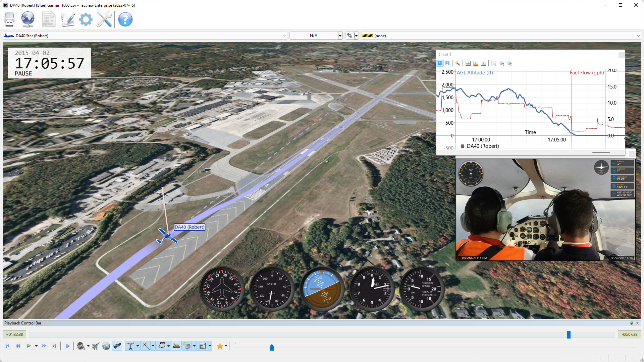The width and height of the screenshot is (644, 362).
Task: Toggle ground vehicles visibility in playback bar
Action: click(x=176, y=346)
